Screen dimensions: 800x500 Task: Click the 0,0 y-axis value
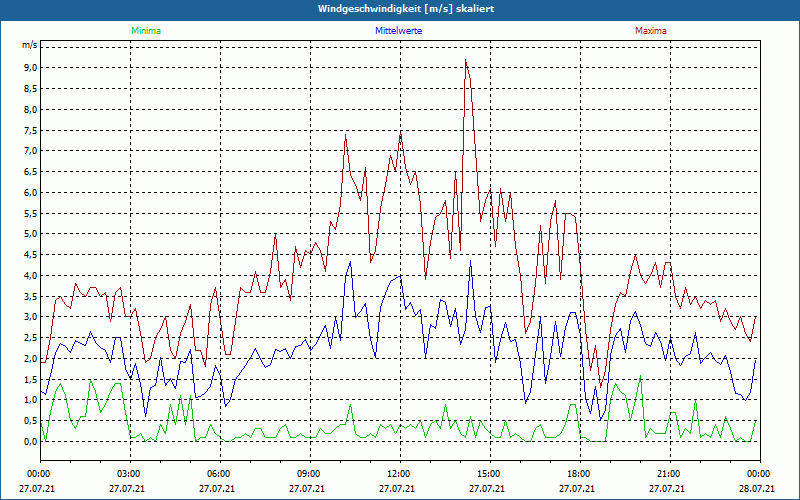[x=31, y=442]
